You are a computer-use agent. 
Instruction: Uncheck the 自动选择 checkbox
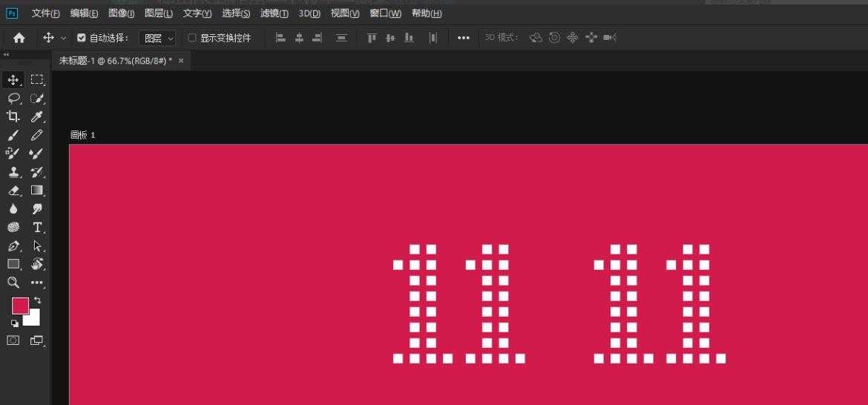click(x=82, y=38)
